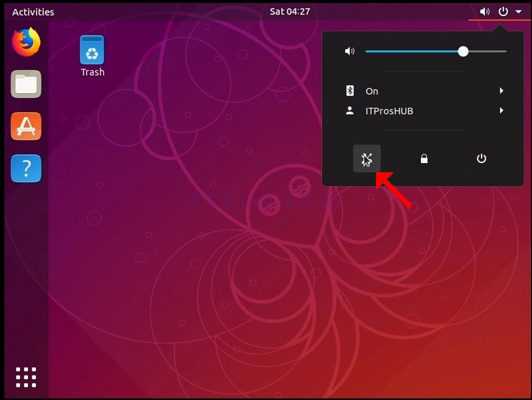Open system settings from the menu
Viewport: 532px width, 400px height.
pyautogui.click(x=367, y=159)
